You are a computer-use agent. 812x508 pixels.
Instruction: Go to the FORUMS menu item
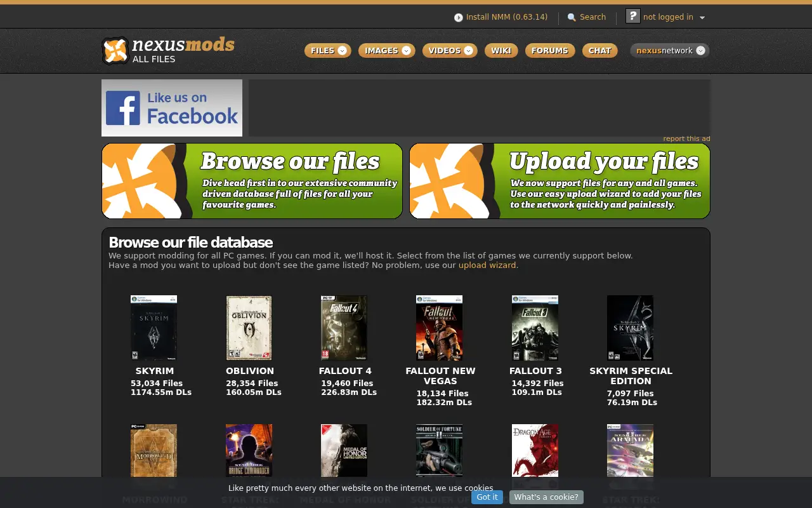tap(550, 51)
